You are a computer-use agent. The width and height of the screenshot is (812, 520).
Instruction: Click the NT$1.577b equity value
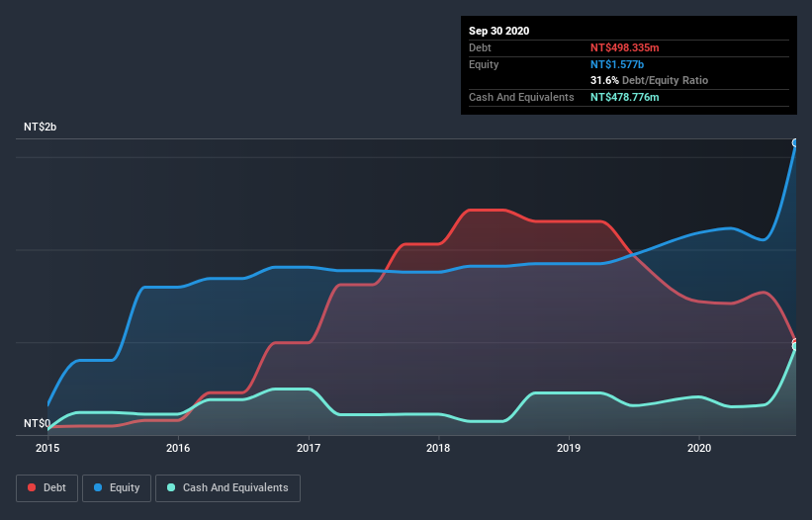point(617,64)
